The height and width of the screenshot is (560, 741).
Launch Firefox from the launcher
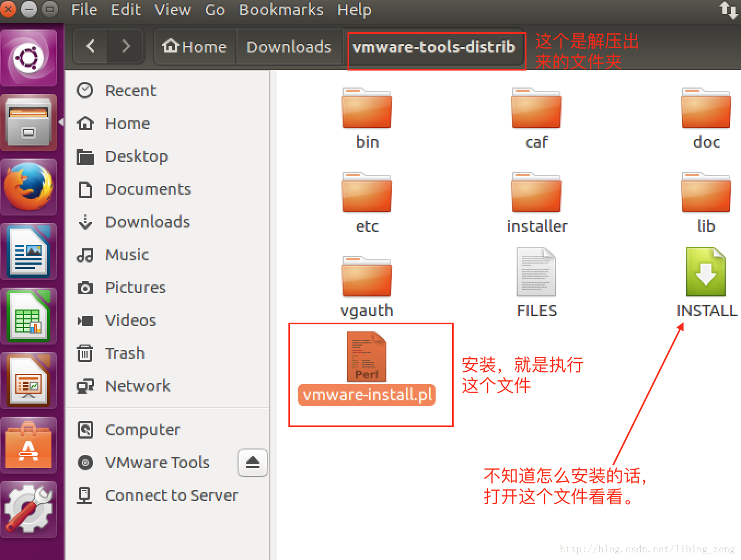pyautogui.click(x=28, y=187)
